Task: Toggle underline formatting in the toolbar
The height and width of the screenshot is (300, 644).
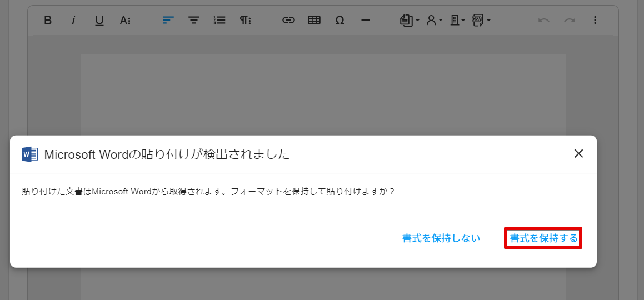Action: [99, 20]
